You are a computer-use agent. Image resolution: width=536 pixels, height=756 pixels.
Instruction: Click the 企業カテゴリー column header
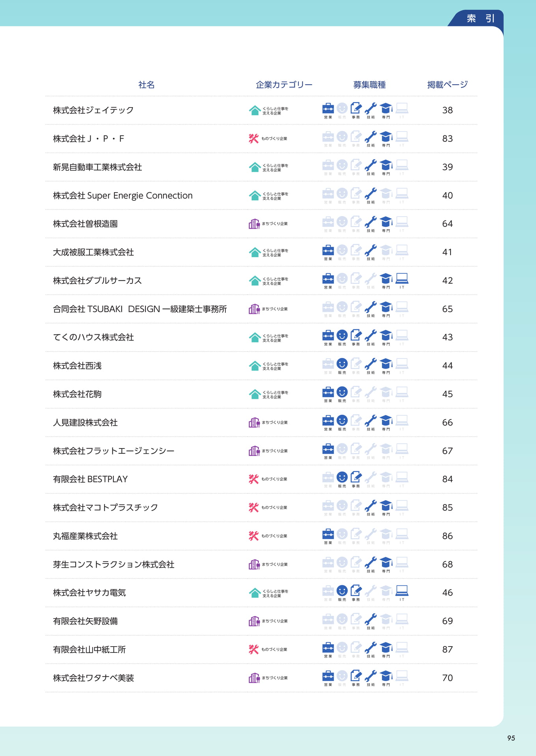[x=284, y=85]
